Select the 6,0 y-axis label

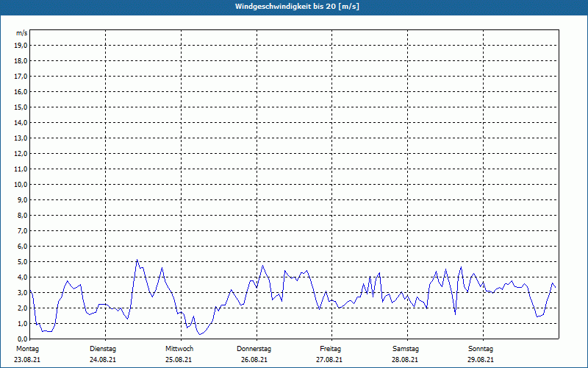click(23, 247)
